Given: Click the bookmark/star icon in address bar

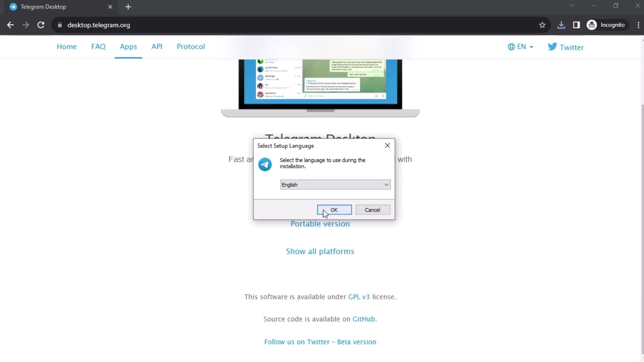Looking at the screenshot, I should [544, 25].
